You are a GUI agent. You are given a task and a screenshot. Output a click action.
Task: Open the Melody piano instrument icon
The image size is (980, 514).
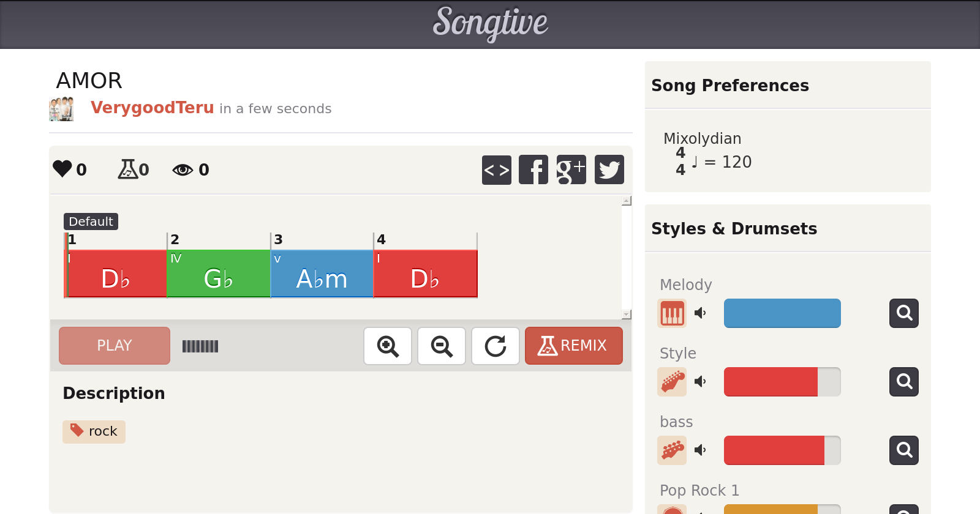tap(672, 313)
